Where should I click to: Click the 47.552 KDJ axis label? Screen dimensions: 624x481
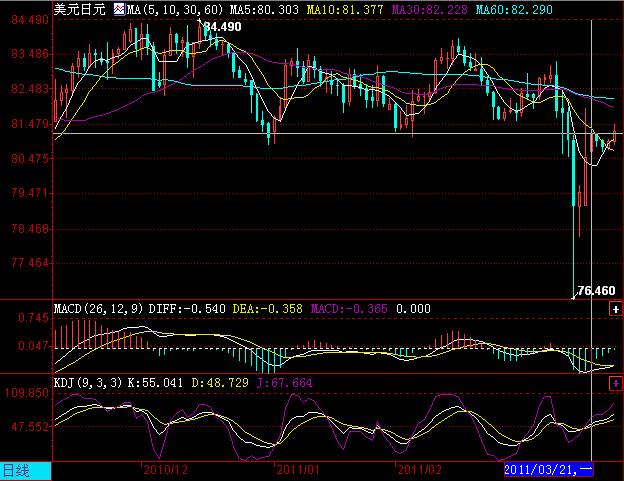30,427
